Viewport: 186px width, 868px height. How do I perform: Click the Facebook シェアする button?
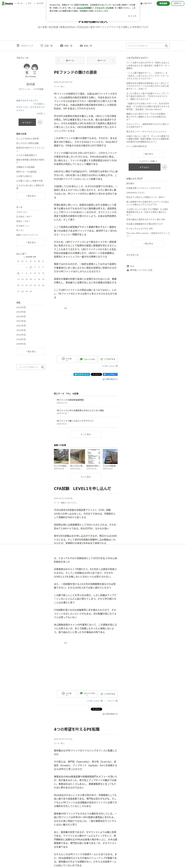(x=110, y=374)
